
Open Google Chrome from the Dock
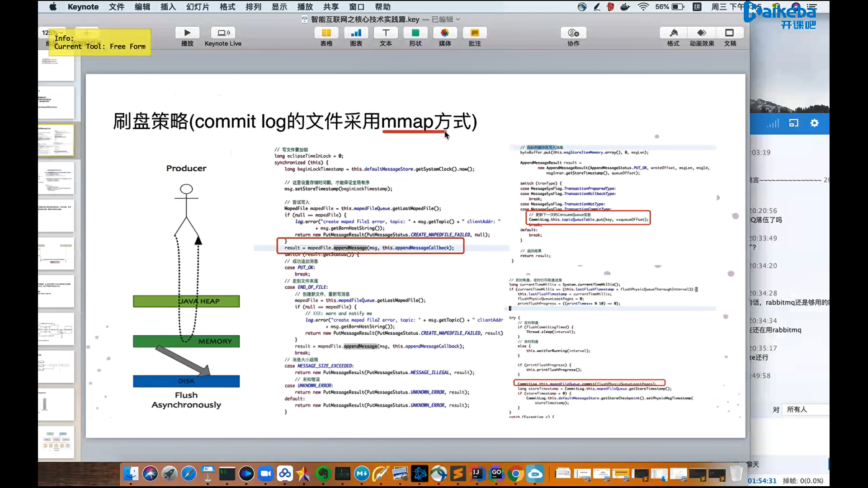[x=515, y=474]
